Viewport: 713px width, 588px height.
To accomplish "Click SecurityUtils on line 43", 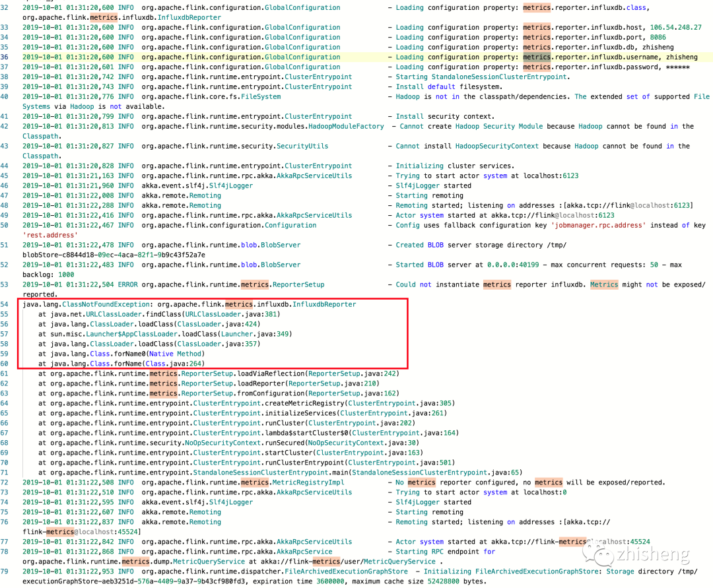I will point(302,147).
